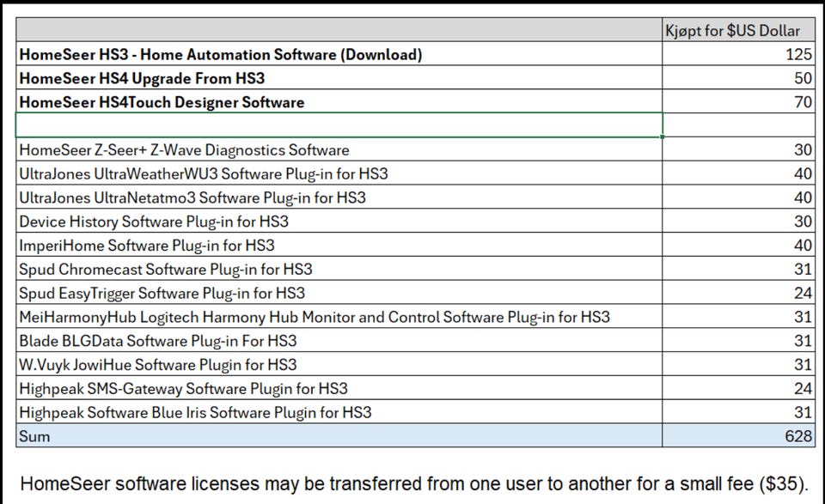Select the price 30 in the Z-Seer+ row

coord(738,149)
